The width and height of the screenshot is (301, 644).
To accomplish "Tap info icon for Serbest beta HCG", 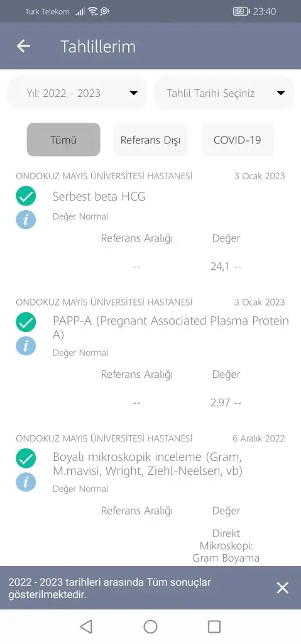I will [x=26, y=219].
